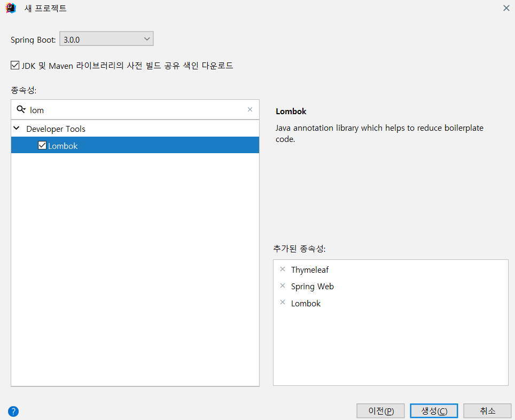Go back with the 이전(P) button
This screenshot has width=515, height=420.
[x=381, y=411]
